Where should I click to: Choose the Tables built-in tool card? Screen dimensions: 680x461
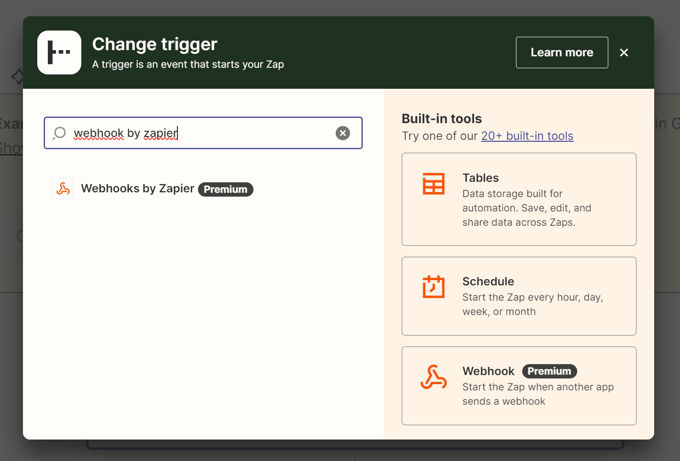(519, 199)
